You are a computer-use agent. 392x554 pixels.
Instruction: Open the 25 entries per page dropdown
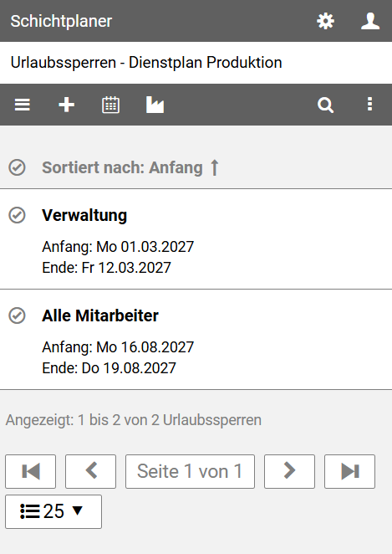click(x=53, y=511)
